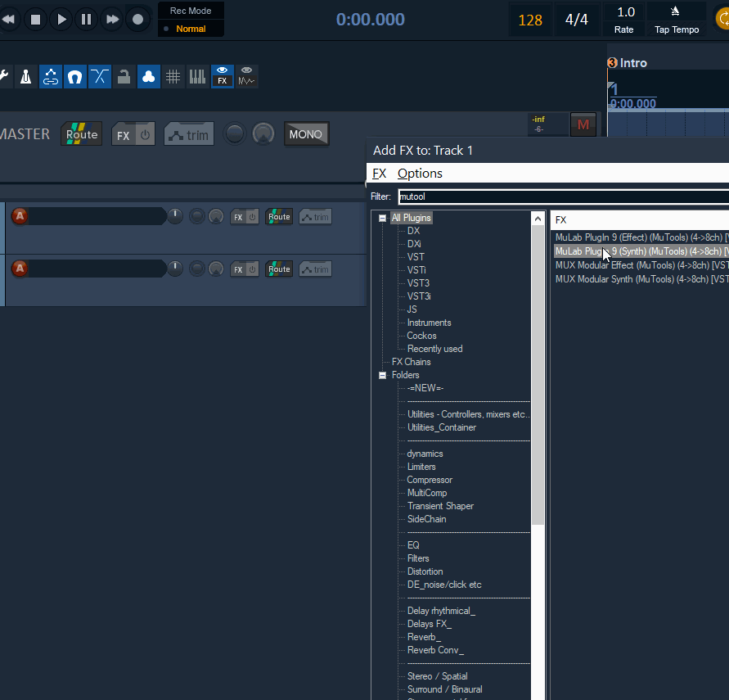Toggle the padlock locking icon

[x=124, y=77]
